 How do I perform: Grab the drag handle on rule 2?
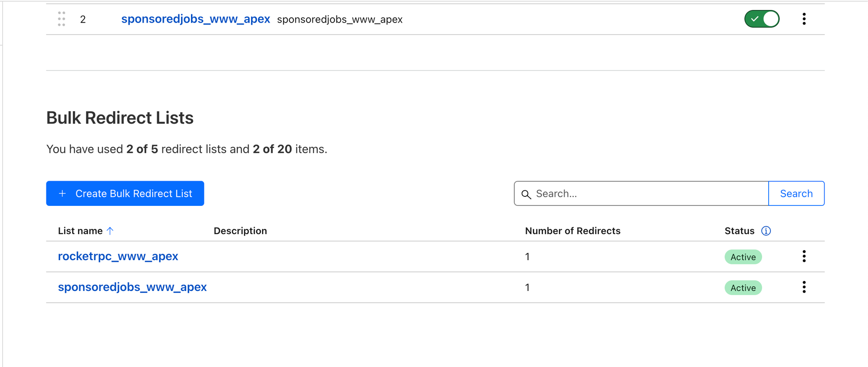62,19
